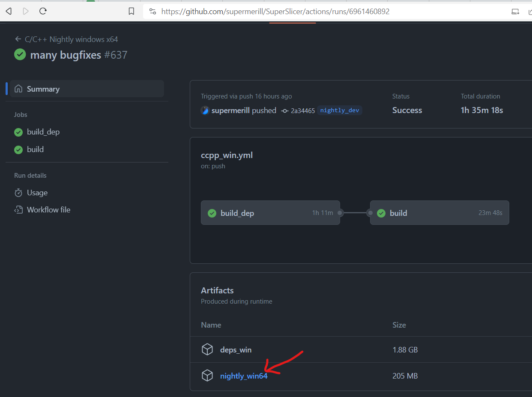Select the stopwatch Usage icon
The height and width of the screenshot is (397, 532).
18,193
